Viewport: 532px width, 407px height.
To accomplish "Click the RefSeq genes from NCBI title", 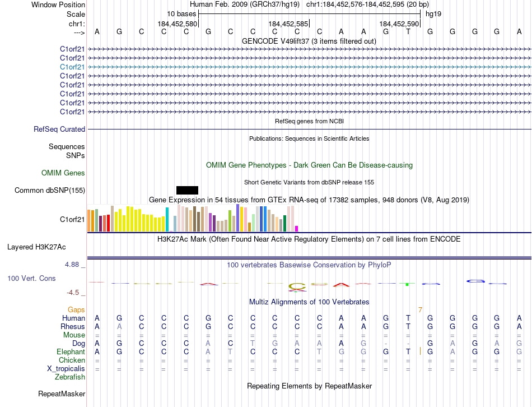I will tap(309, 121).
